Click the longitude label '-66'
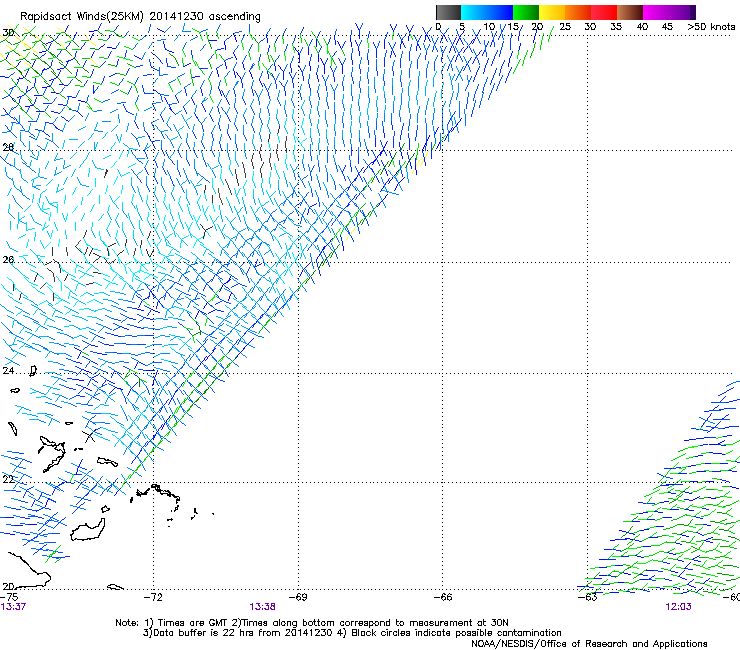 (x=443, y=597)
